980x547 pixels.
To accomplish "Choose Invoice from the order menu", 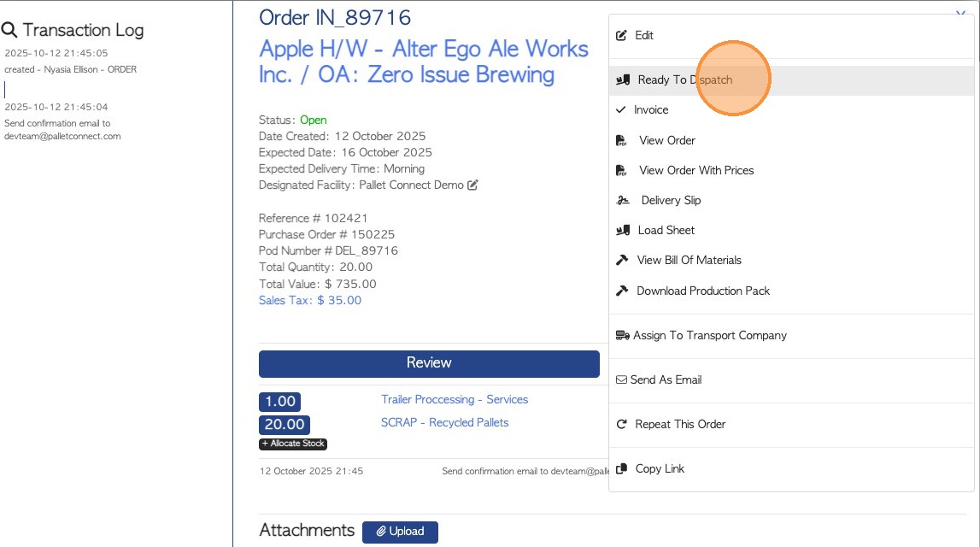I will point(651,110).
